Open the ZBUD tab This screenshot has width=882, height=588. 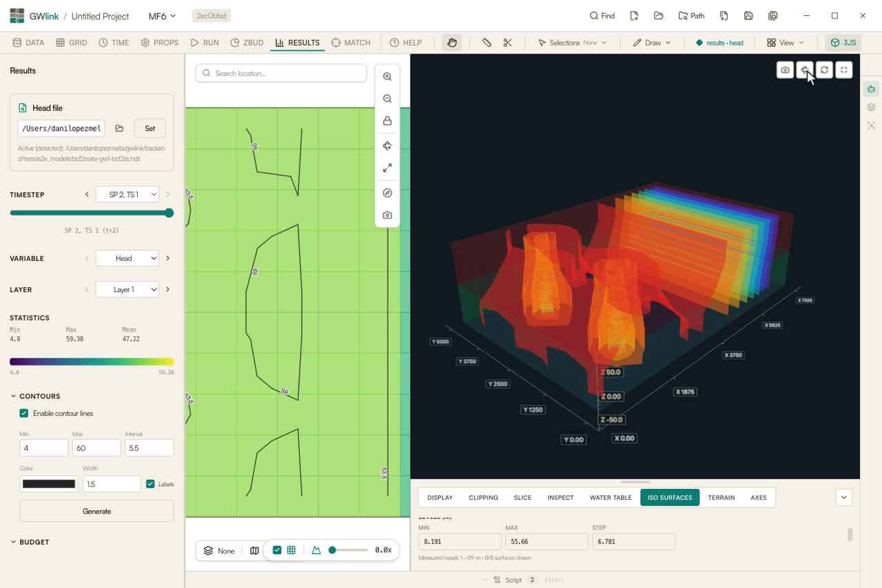(247, 43)
